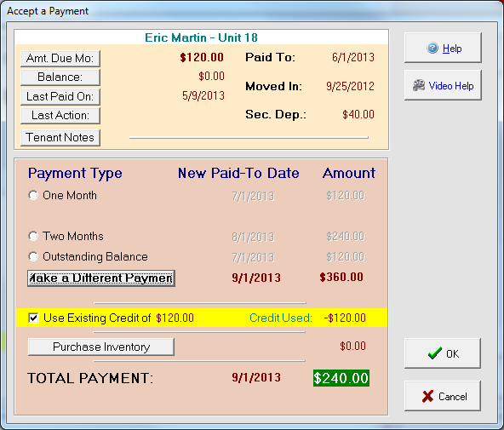
Task: Click the green checkmark on OK
Action: 435,353
